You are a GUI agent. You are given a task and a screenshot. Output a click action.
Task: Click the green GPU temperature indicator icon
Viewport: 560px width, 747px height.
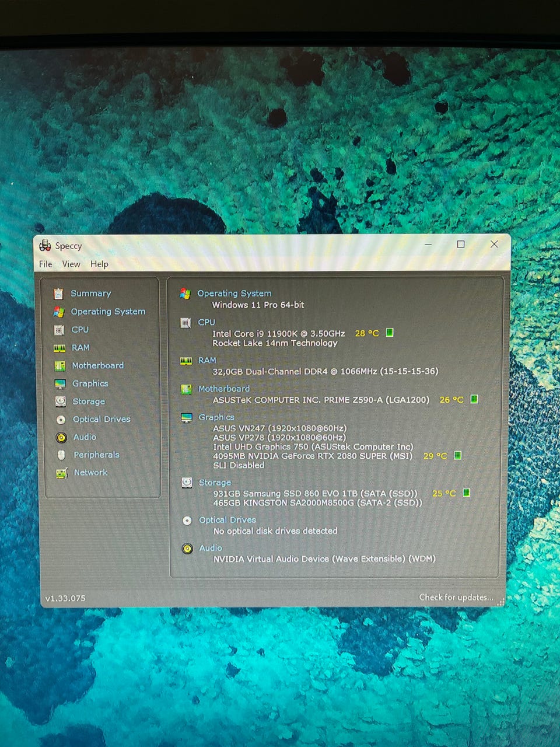458,455
